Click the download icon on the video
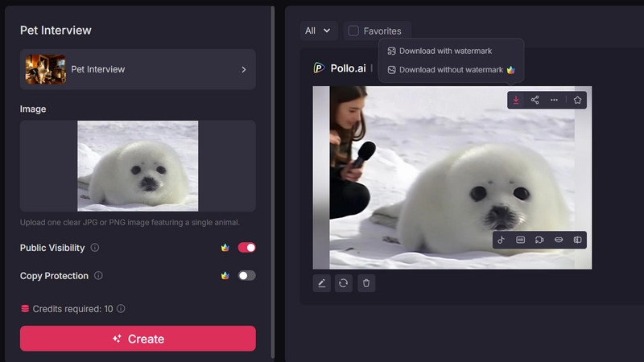This screenshot has width=644, height=362. click(x=516, y=100)
